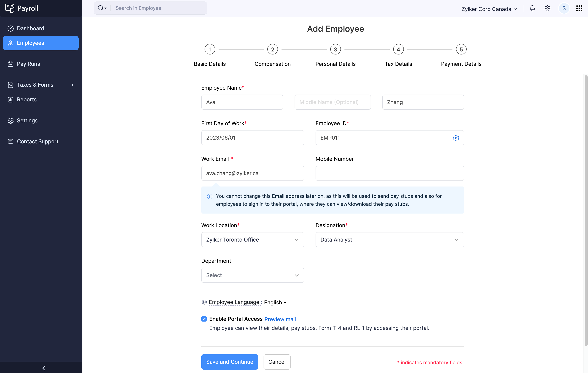Disable the Enable Portal Access checkbox

(x=204, y=319)
